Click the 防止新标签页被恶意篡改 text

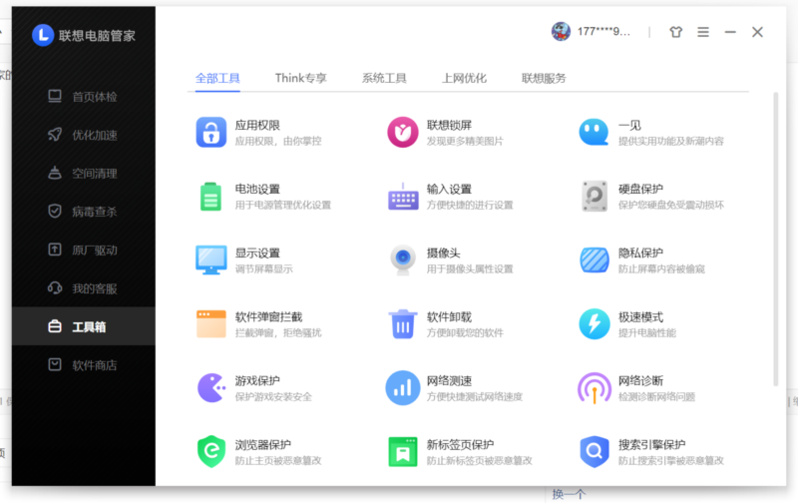click(x=479, y=461)
